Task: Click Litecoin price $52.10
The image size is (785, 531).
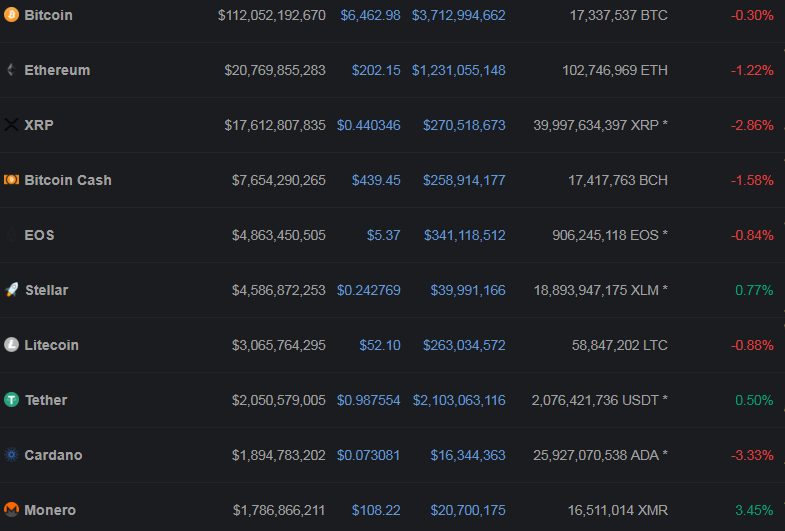Action: (x=380, y=346)
